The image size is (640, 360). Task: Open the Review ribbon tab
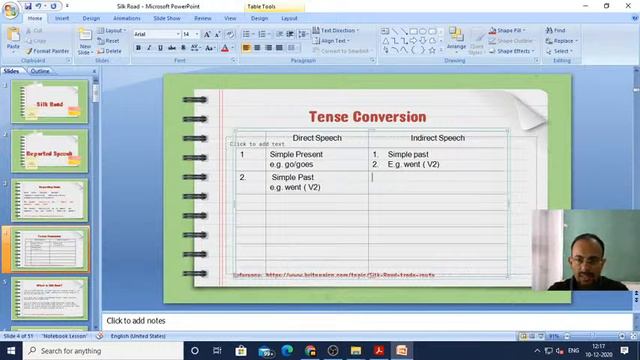203,18
